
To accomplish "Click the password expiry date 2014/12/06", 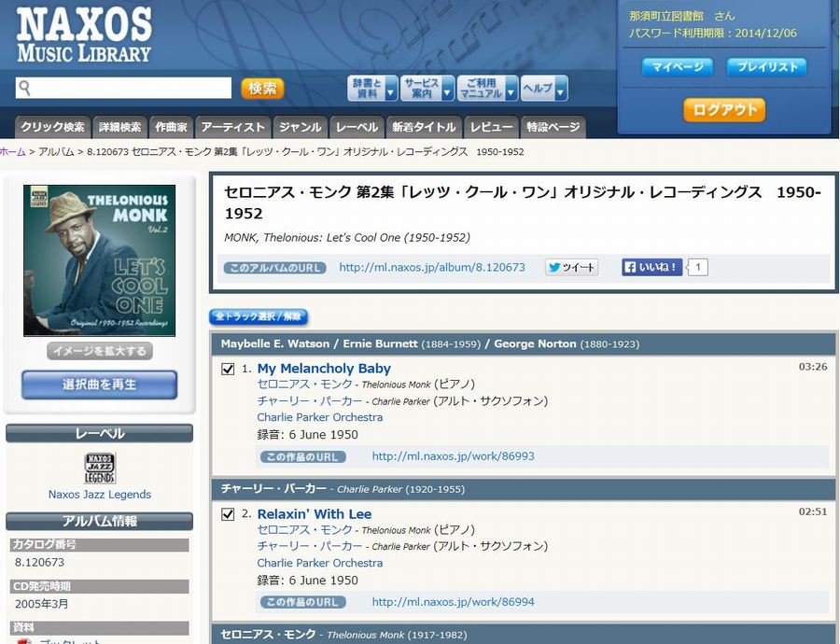I will (766, 34).
